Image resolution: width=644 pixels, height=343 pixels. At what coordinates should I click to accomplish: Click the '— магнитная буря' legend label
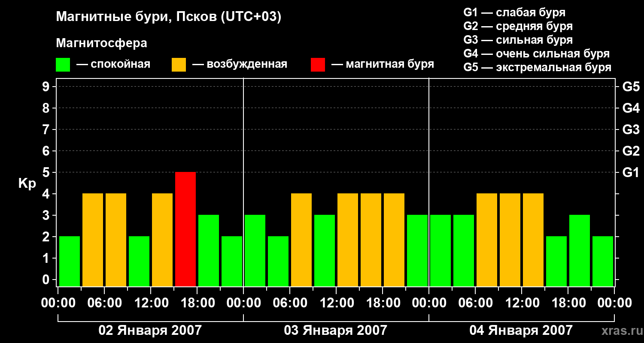(383, 65)
